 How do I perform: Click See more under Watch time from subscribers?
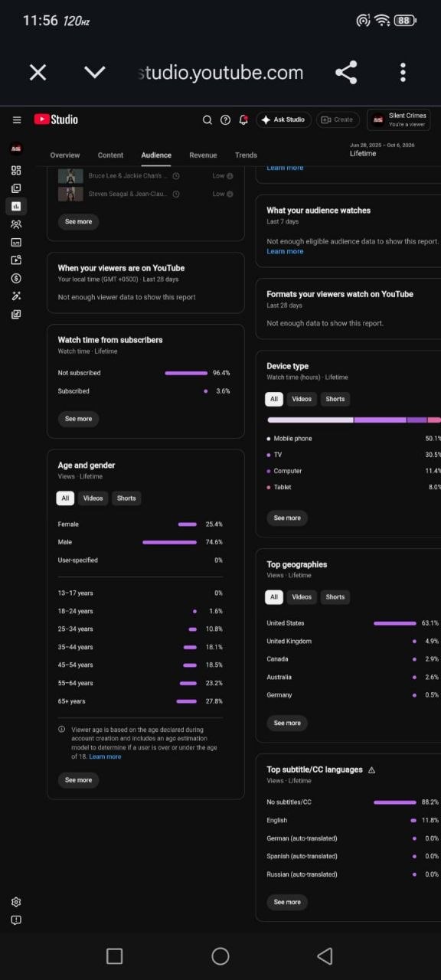tap(78, 419)
